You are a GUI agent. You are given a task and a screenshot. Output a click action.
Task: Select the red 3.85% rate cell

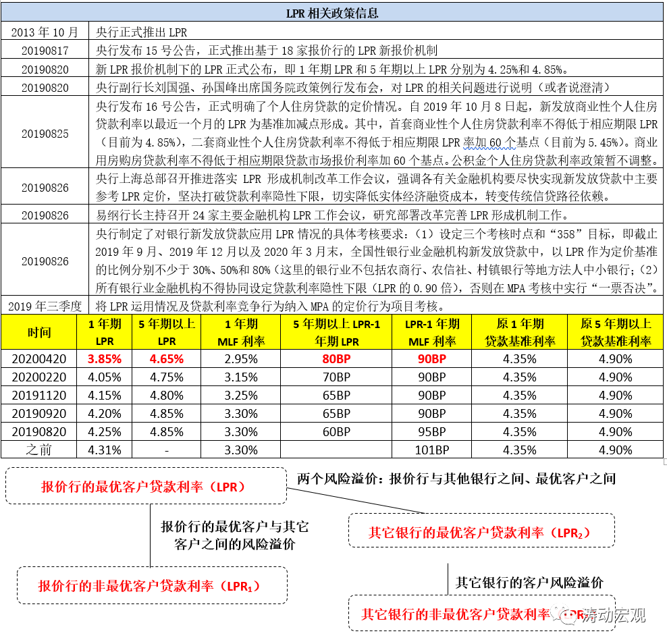click(105, 359)
